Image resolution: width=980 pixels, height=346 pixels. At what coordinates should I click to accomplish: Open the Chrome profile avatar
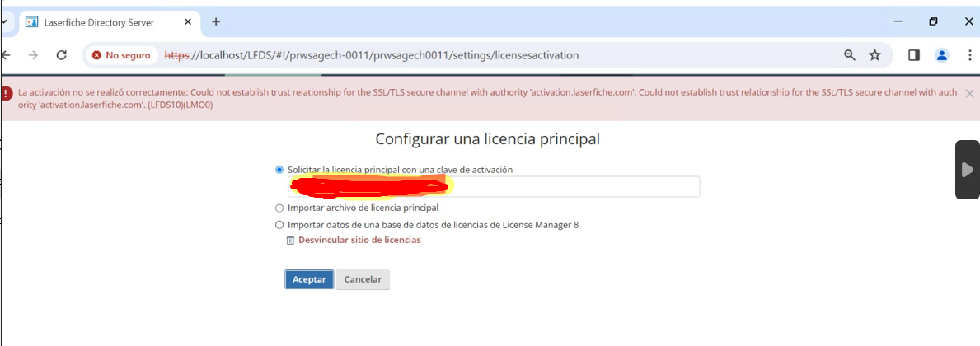point(942,55)
